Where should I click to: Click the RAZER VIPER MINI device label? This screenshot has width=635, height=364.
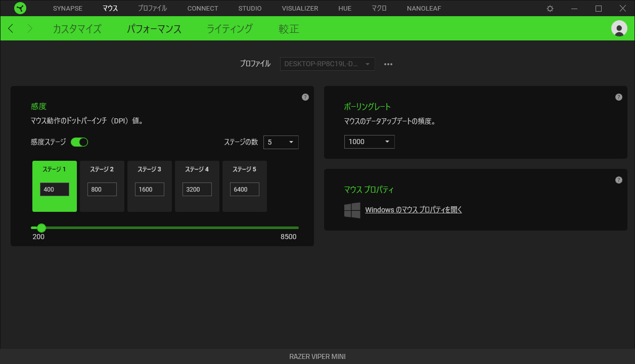pyautogui.click(x=317, y=356)
